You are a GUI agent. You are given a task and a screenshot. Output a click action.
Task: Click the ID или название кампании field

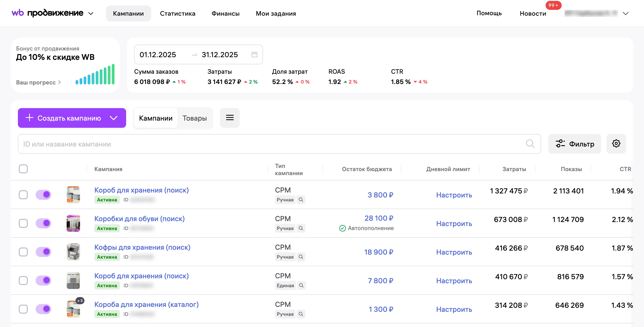279,144
